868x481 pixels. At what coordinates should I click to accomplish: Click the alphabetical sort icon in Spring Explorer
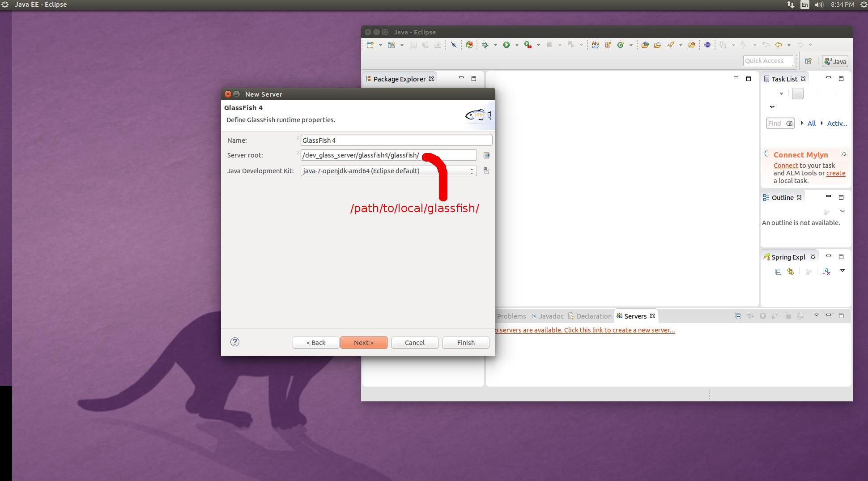point(826,272)
